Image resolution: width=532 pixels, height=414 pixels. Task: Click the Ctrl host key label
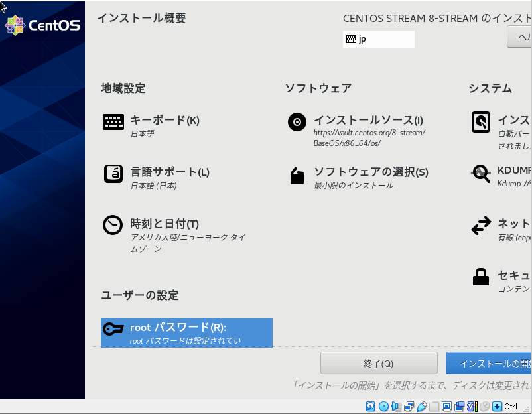[511, 406]
